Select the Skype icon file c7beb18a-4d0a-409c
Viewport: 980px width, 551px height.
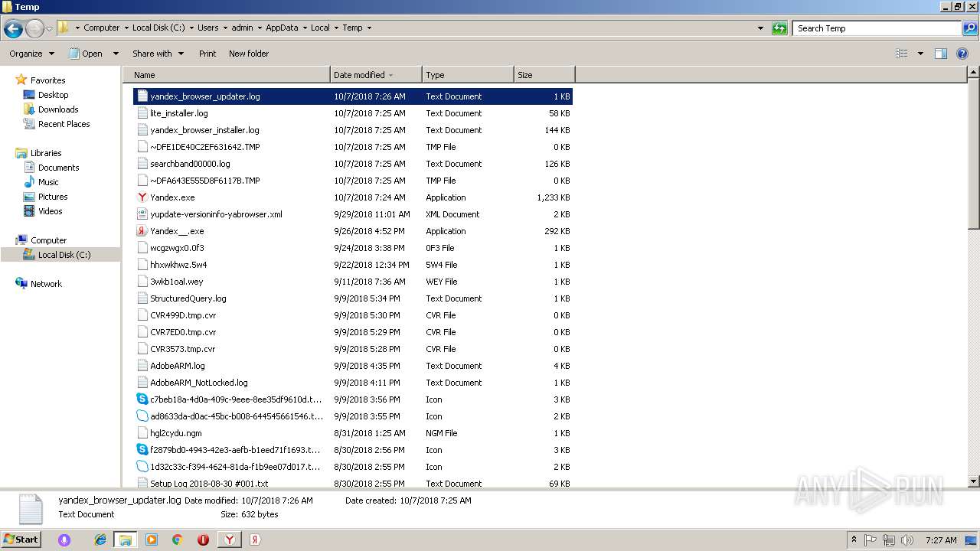353,399
